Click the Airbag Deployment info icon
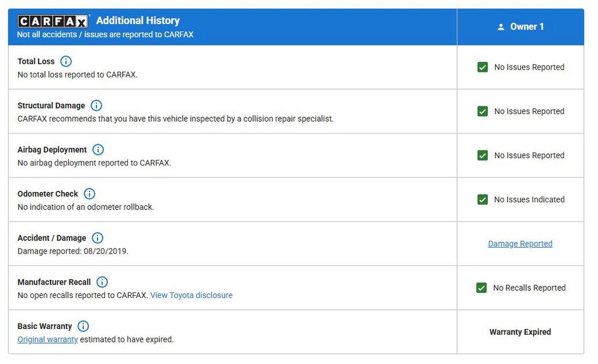Screen dimensions: 598x364 [98, 150]
